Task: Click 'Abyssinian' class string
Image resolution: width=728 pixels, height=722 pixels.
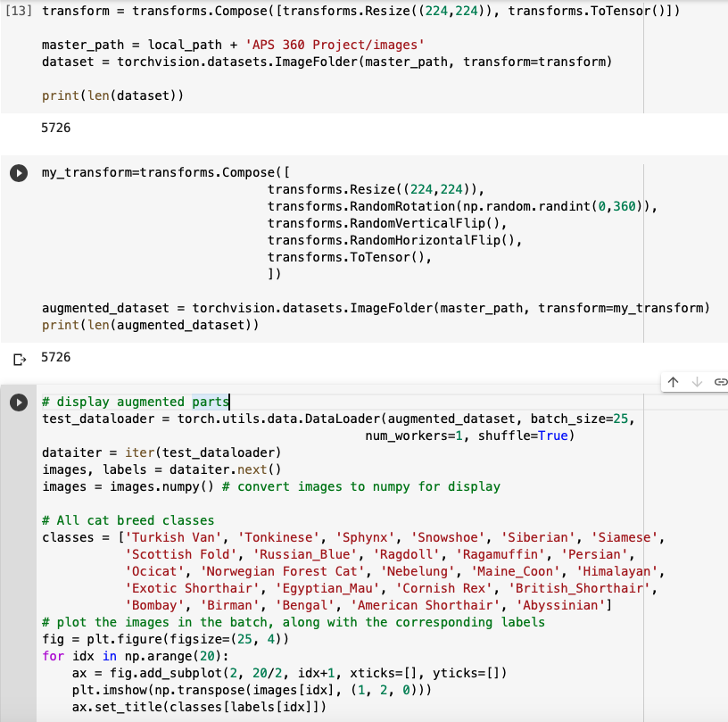Action: click(560, 605)
